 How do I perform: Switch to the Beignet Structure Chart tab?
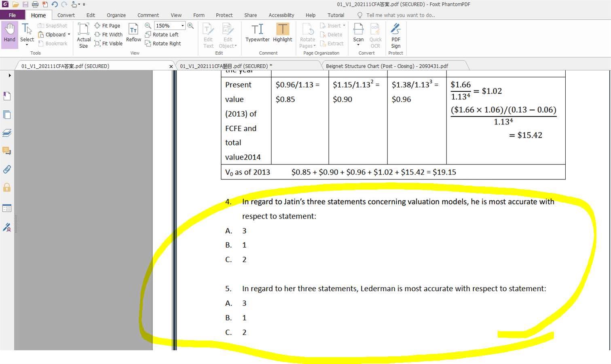pos(387,66)
